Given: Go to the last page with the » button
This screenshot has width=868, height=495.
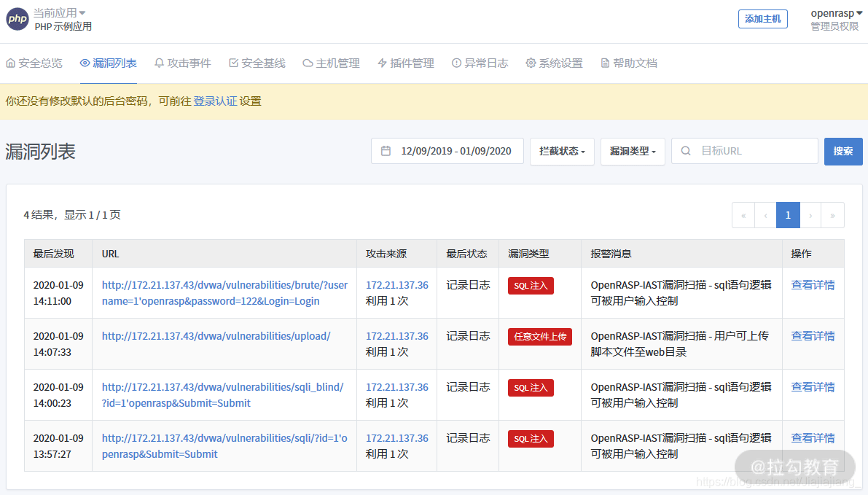Looking at the screenshot, I should point(832,215).
